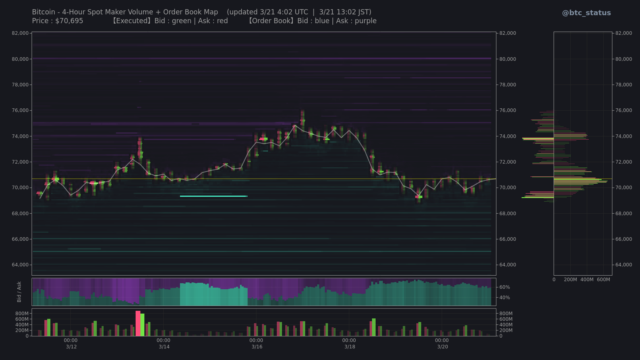The width and height of the screenshot is (640, 360).
Task: Click the 200M label under the volume profile
Action: 570,280
